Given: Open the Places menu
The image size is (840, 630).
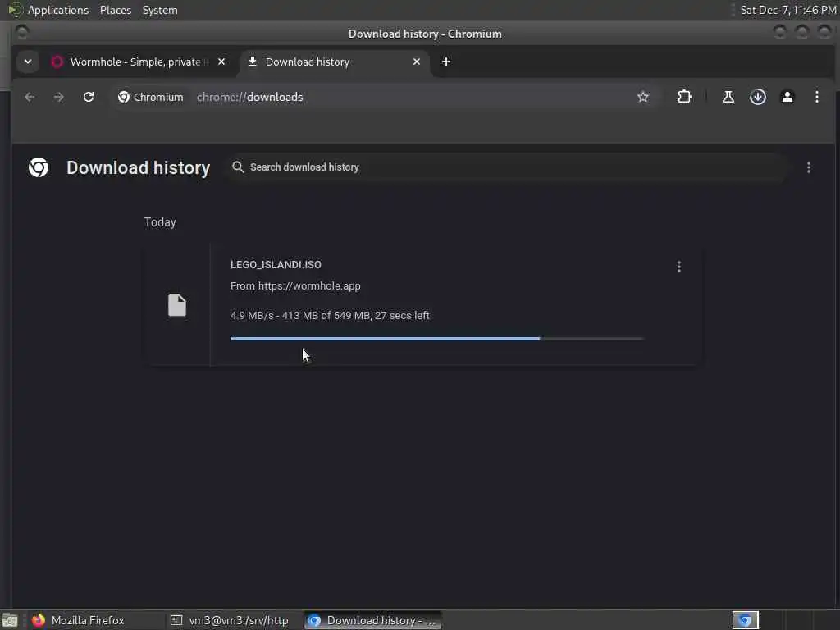Looking at the screenshot, I should 115,10.
